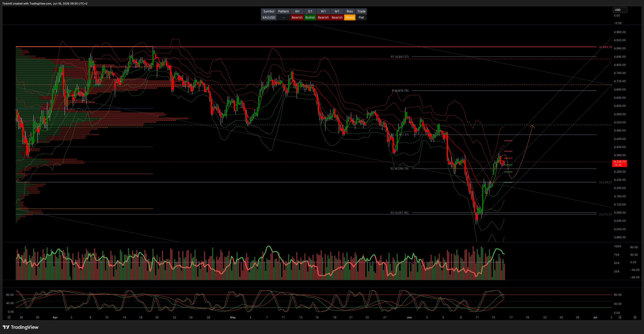Click the Jun label on time axis
The width and height of the screenshot is (644, 334).
click(x=409, y=317)
